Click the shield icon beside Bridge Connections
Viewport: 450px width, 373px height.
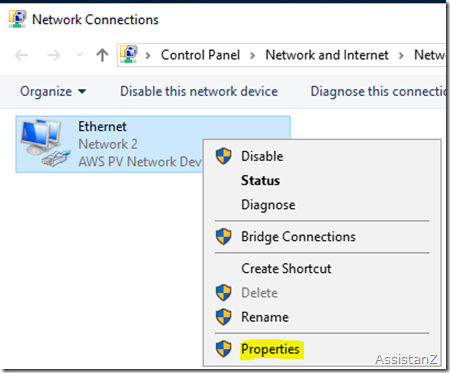(223, 237)
